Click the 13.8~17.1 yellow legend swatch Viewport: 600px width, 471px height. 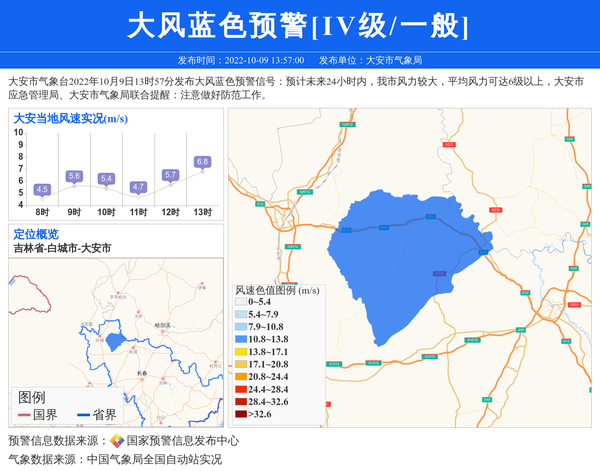tap(241, 352)
